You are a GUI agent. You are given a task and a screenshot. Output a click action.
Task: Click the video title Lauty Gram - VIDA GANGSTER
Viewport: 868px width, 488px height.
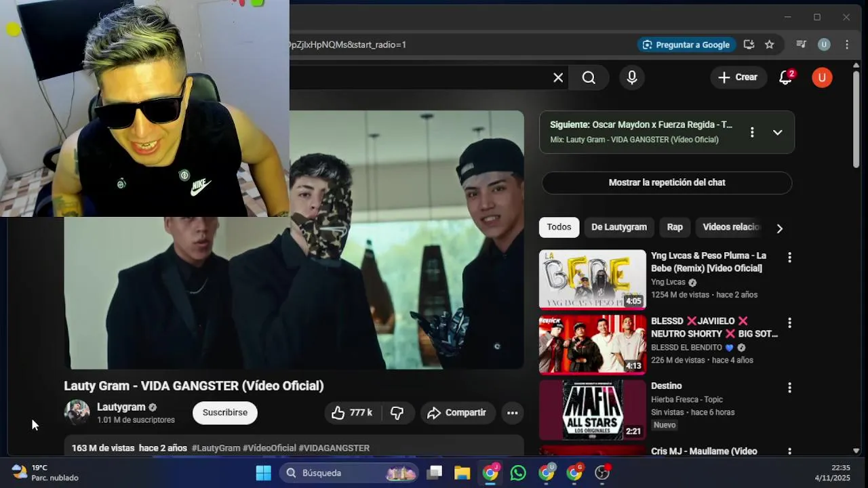194,386
